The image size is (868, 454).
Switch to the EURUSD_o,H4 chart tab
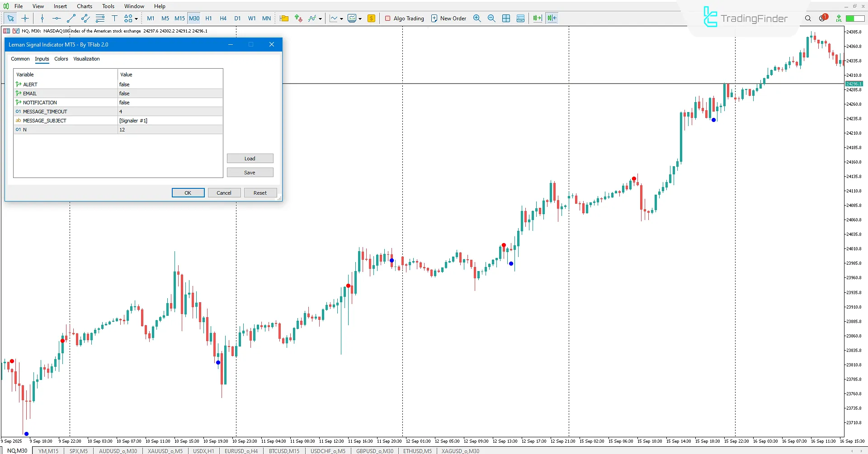coord(241,450)
